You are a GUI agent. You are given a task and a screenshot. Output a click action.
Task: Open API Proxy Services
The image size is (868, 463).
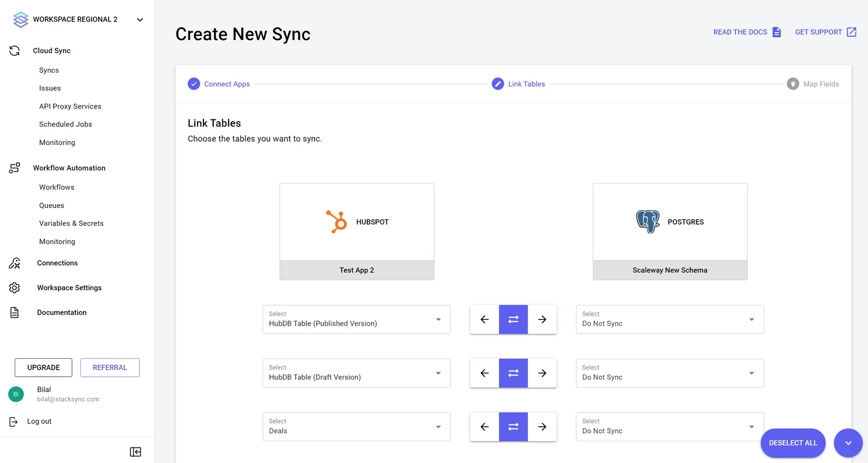click(x=70, y=106)
